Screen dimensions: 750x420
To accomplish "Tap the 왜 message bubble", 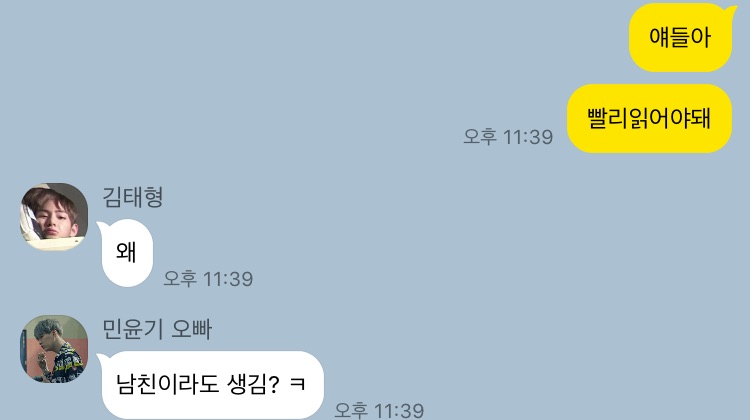I will click(x=127, y=253).
